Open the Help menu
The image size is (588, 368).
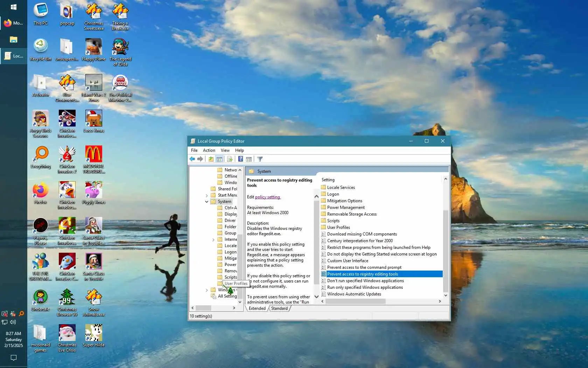coord(239,150)
